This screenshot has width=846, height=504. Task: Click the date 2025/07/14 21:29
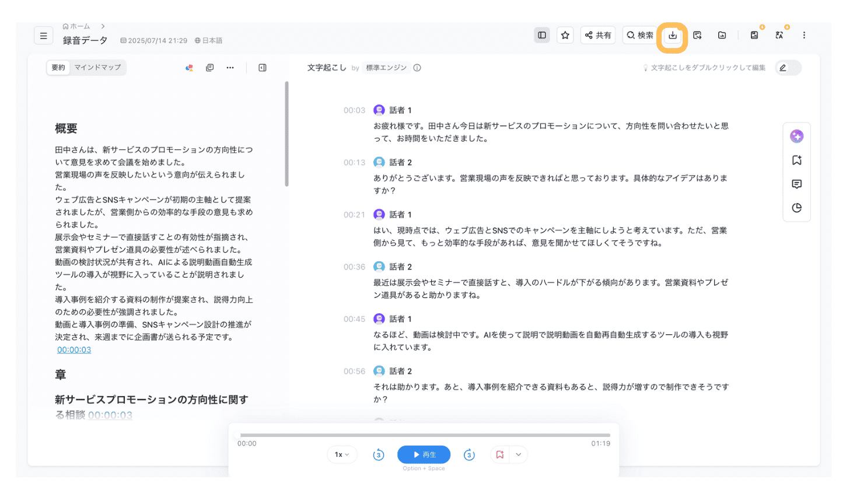coord(154,41)
